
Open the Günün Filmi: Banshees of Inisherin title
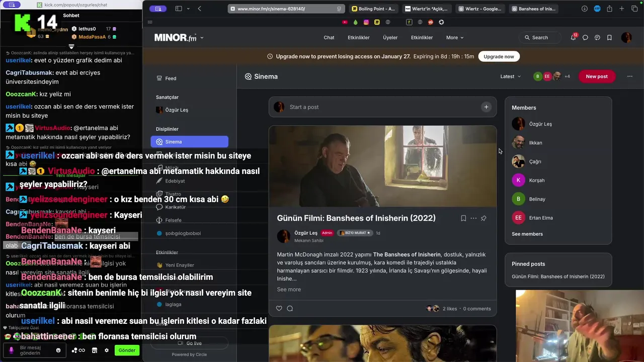pyautogui.click(x=356, y=218)
